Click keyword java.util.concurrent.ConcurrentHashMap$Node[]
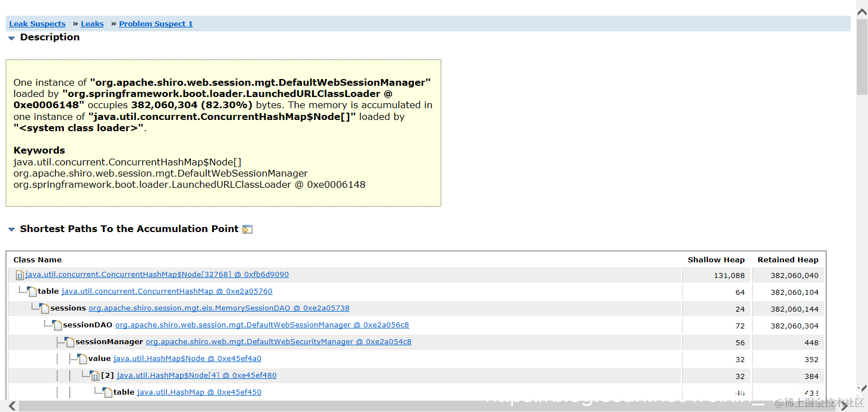Viewport: 868px width, 412px height. click(128, 162)
